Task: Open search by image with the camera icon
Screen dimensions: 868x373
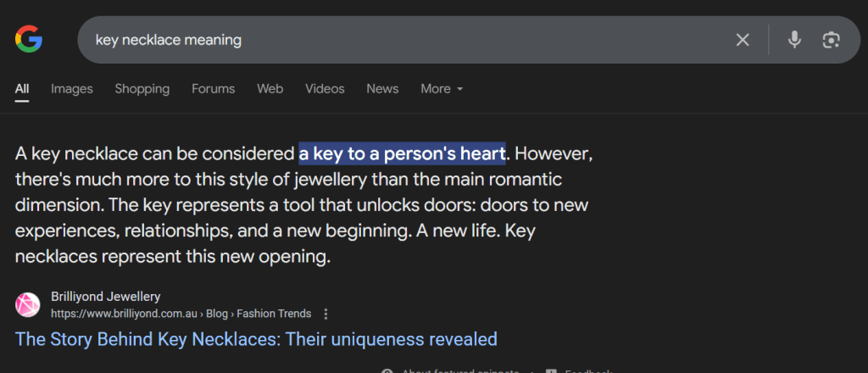Action: point(831,40)
